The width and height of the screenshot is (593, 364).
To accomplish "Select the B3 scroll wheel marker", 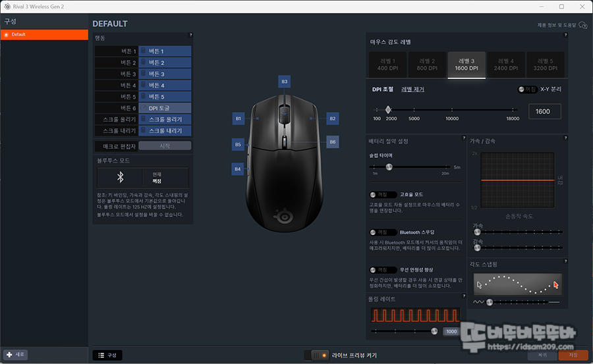I will 285,82.
